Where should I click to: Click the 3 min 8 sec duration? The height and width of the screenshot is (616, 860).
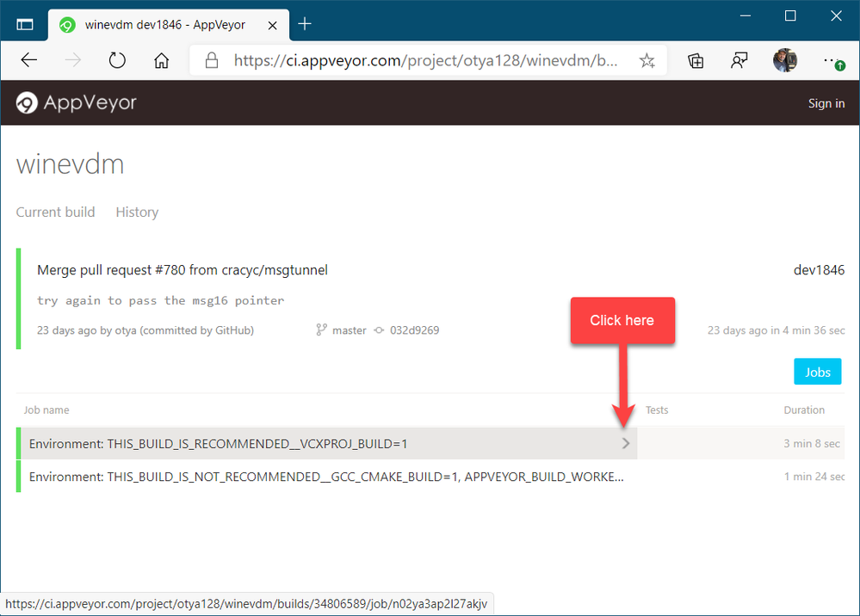tap(812, 444)
